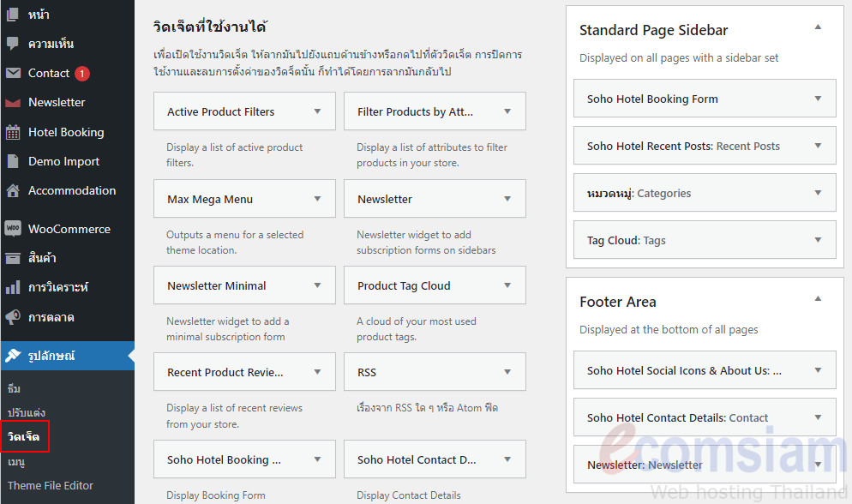Screen dimensions: 852x504
Task: Click the Accommodation house icon
Action: coord(13,190)
